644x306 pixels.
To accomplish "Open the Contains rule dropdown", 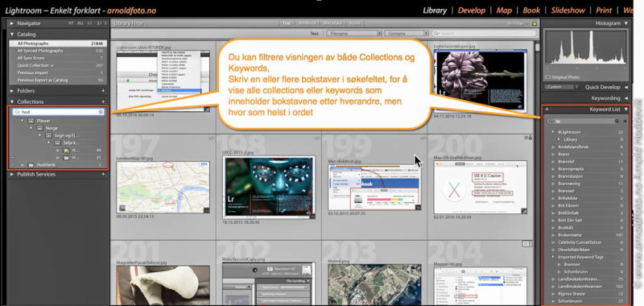I will tap(407, 33).
